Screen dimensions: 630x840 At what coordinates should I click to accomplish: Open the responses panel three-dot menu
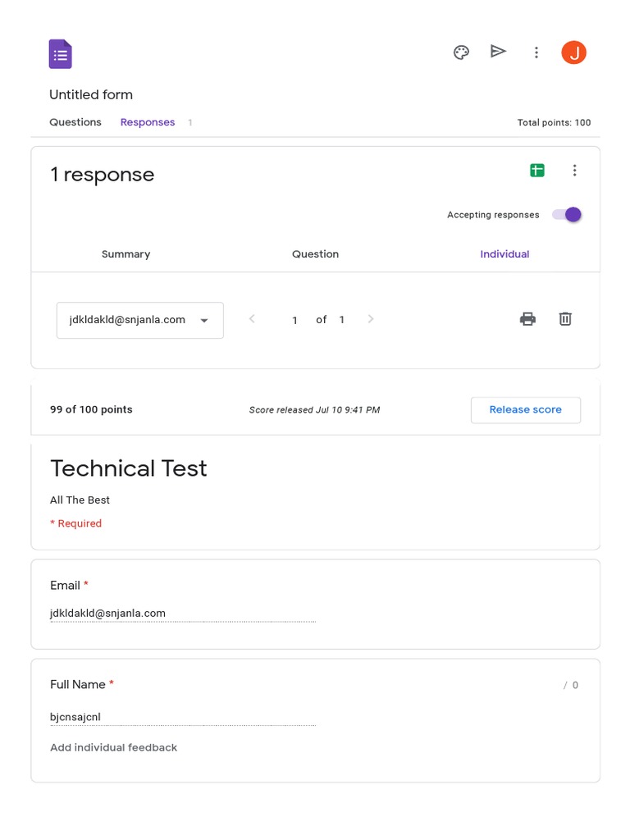(x=575, y=171)
